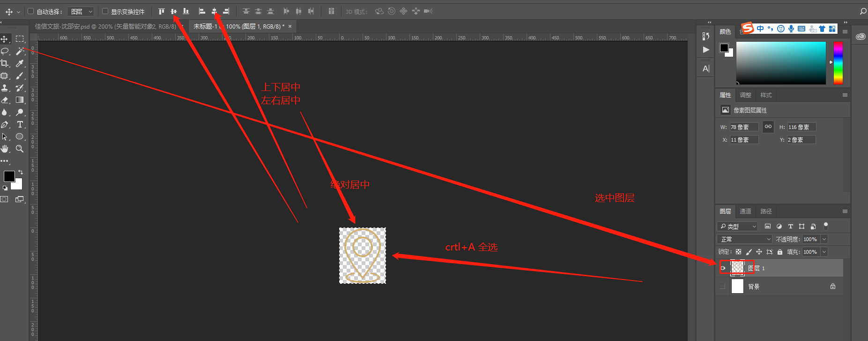The image size is (868, 341).
Task: Open the 不透明度 opacity slider arrow
Action: 824,239
